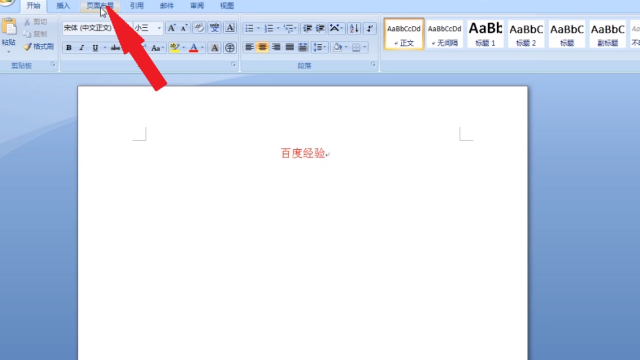Switch to the 视图 (View) tab
Screen dimensions: 640x360
pyautogui.click(x=227, y=6)
